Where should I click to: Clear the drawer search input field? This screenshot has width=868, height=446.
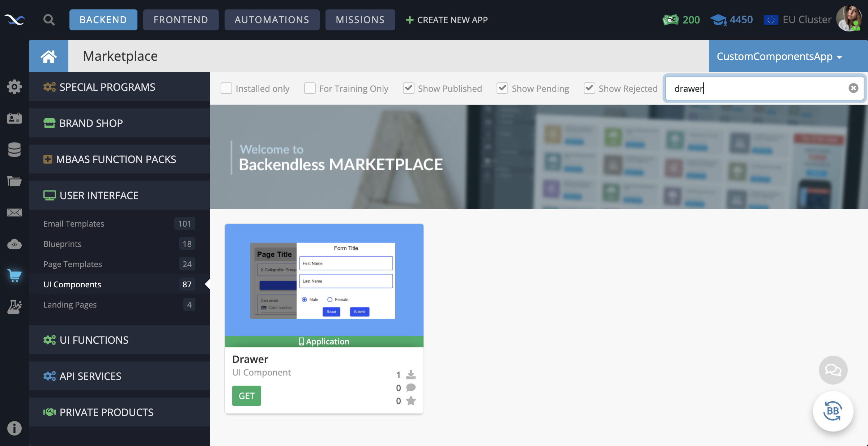click(853, 88)
